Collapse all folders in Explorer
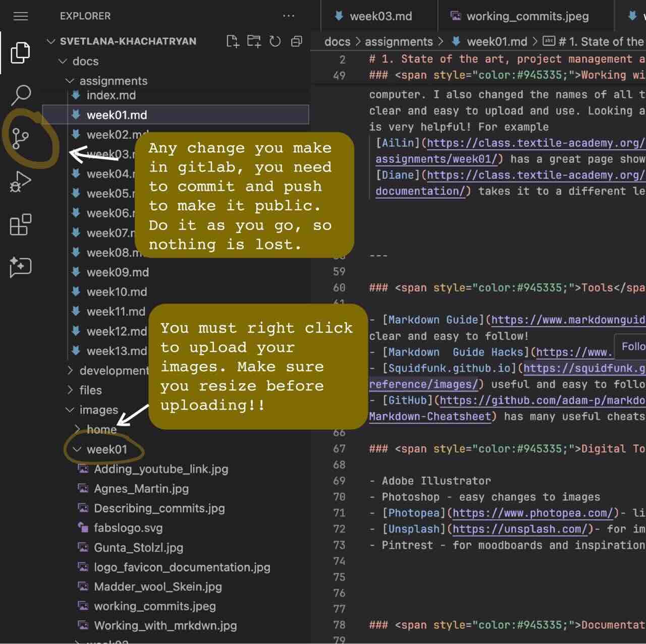Viewport: 646px width, 644px height. [297, 41]
